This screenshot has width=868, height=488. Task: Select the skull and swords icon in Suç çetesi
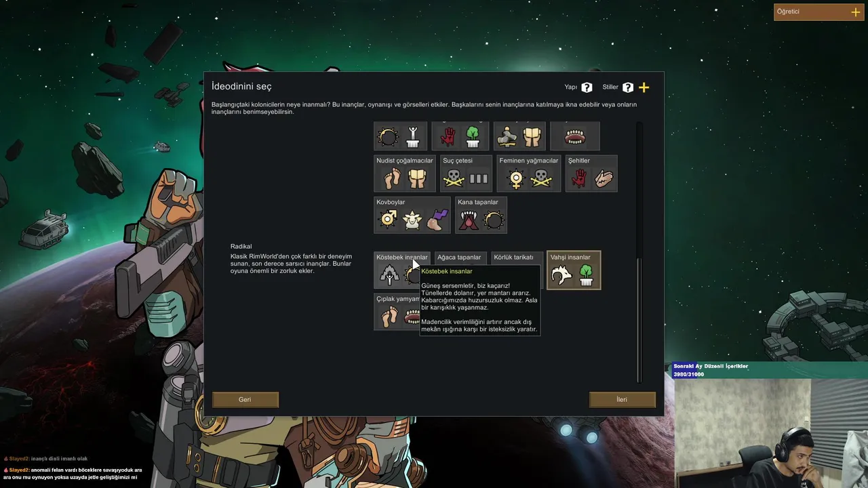click(454, 179)
